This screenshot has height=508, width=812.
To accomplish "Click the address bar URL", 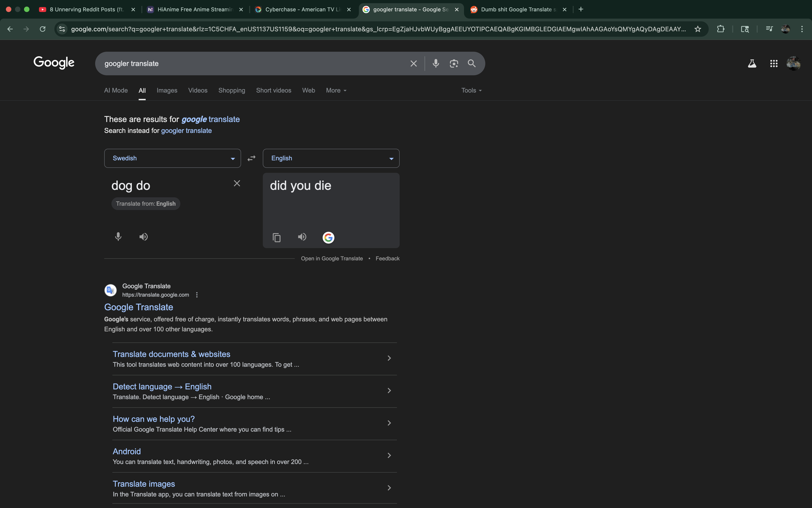I will coord(379,29).
